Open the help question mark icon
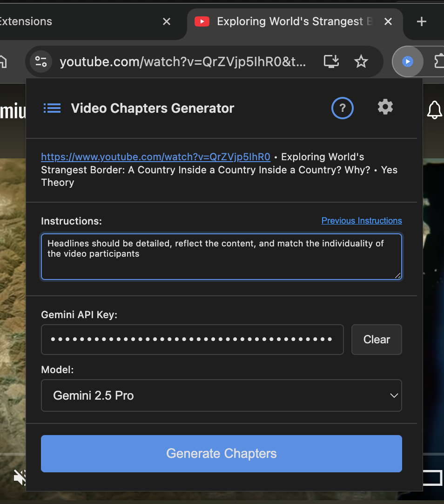The height and width of the screenshot is (504, 444). tap(342, 109)
